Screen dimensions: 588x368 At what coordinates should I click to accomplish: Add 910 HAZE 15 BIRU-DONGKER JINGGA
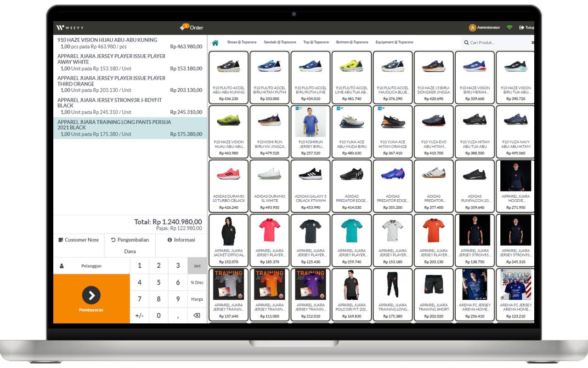[x=434, y=77]
